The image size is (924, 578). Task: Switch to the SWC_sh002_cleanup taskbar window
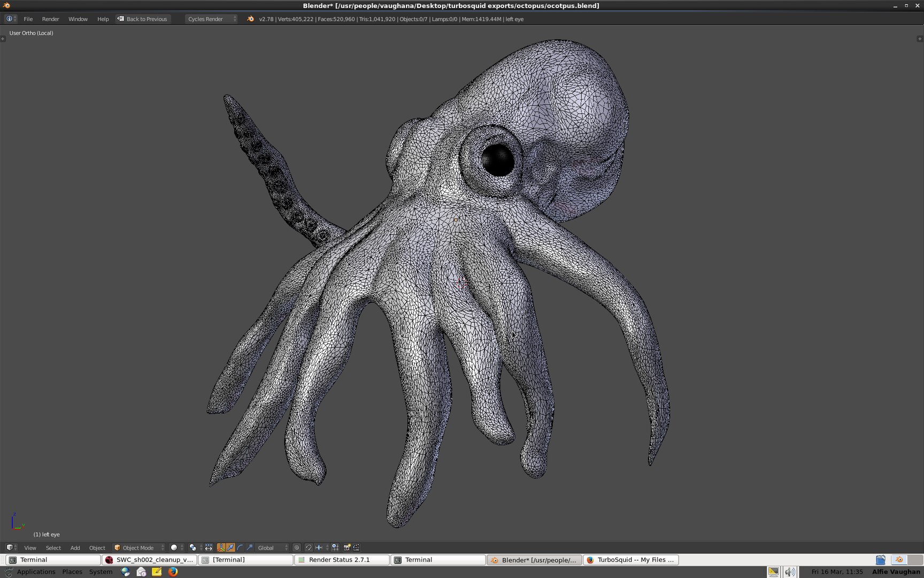coord(149,560)
